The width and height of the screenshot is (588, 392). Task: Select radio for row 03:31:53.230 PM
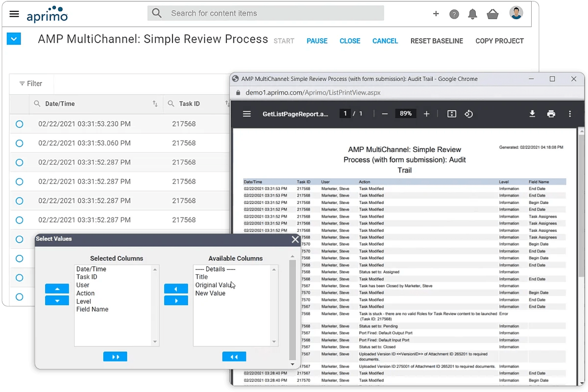pyautogui.click(x=19, y=124)
